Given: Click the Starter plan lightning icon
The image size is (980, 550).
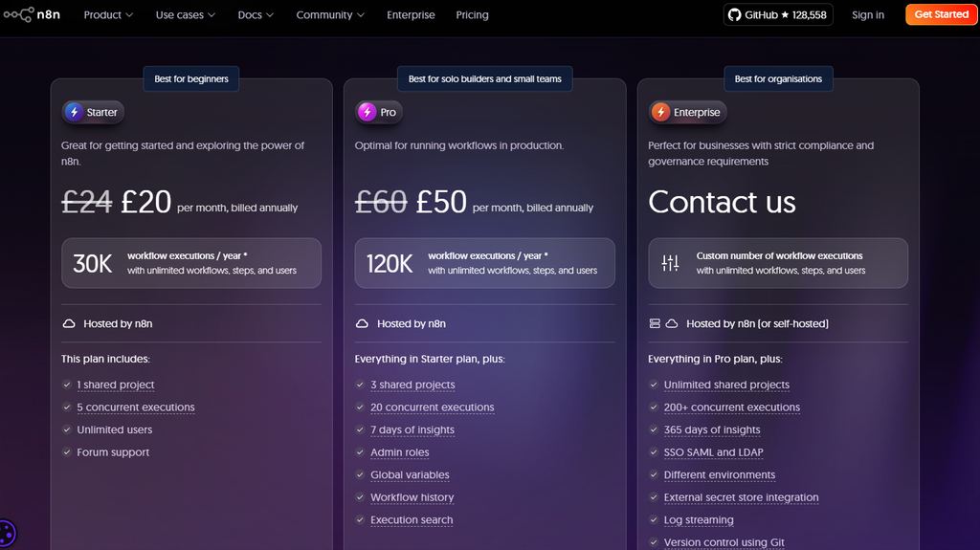Looking at the screenshot, I should click(x=74, y=112).
